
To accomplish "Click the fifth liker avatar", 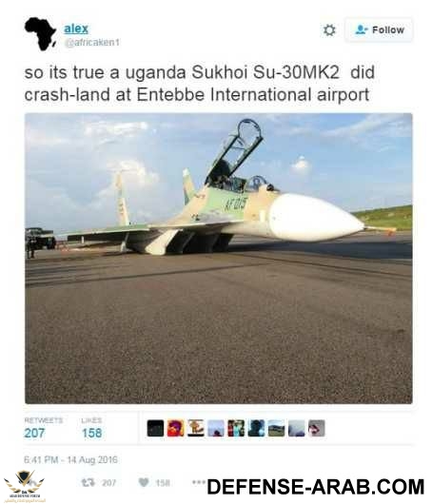I will pos(236,428).
